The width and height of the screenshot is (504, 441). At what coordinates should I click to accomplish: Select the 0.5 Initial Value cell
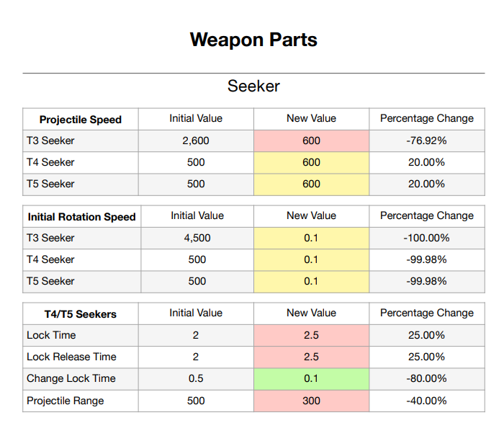[196, 378]
